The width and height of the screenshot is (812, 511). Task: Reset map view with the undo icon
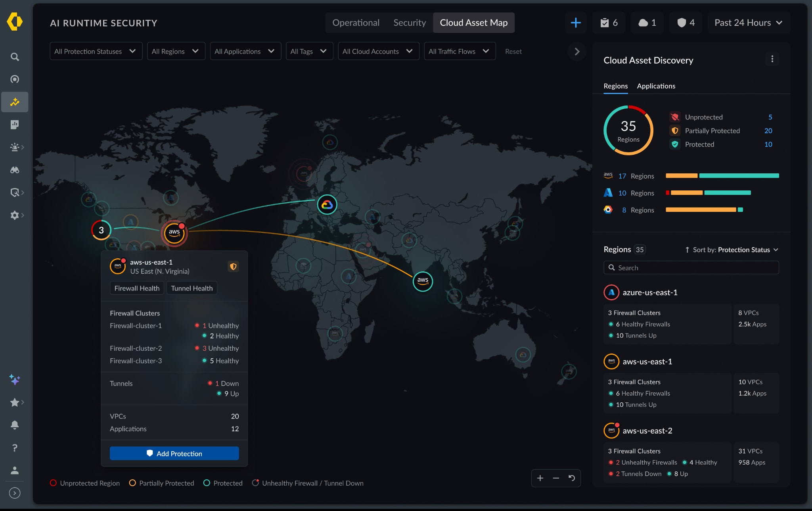(572, 478)
